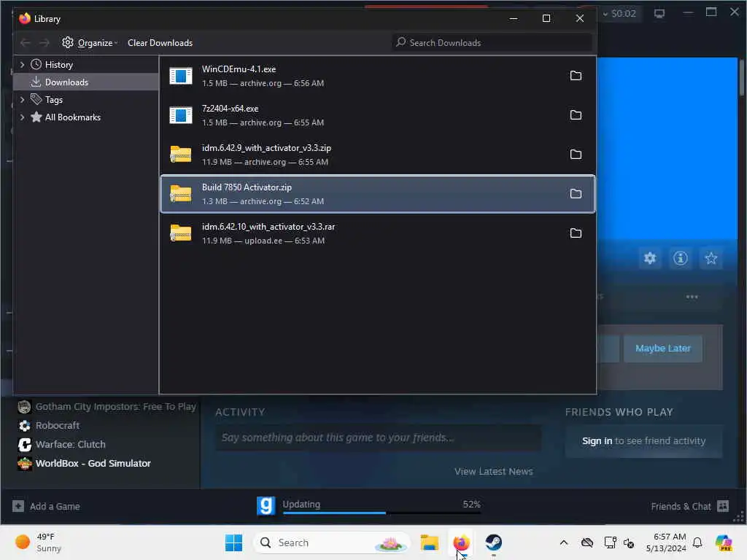Open notifications bell in taskbar
747x560 pixels.
(697, 542)
